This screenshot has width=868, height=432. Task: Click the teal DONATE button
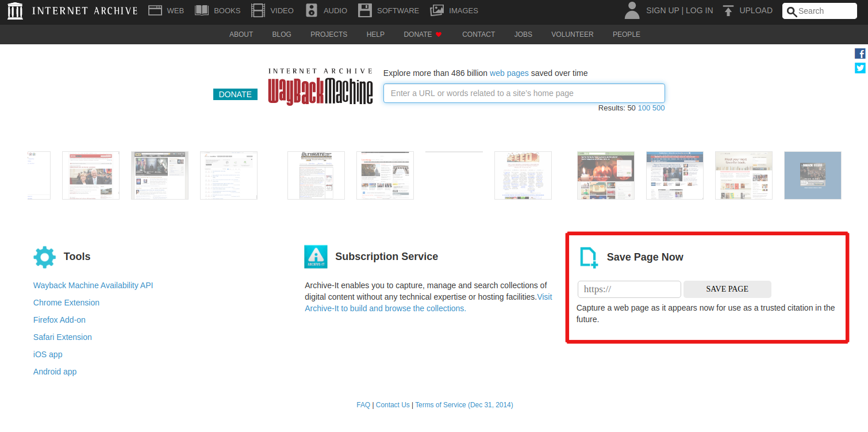(235, 94)
